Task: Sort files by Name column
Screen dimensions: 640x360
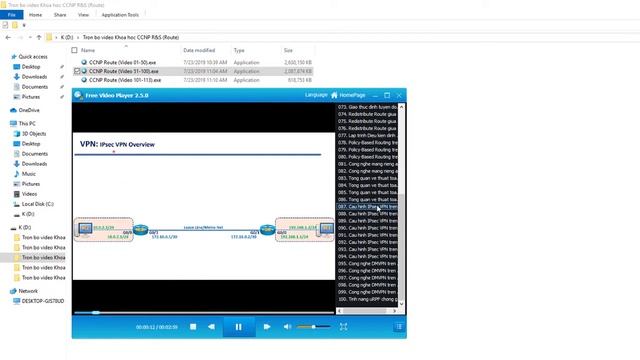Action: coord(88,50)
